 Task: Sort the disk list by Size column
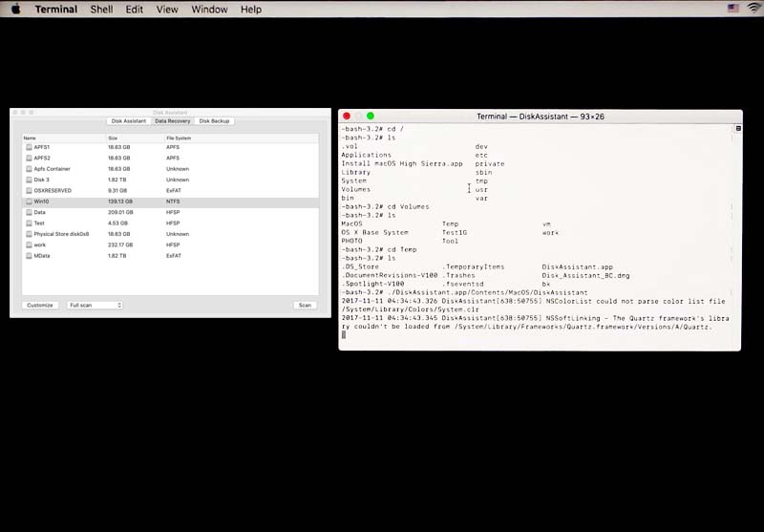point(135,138)
